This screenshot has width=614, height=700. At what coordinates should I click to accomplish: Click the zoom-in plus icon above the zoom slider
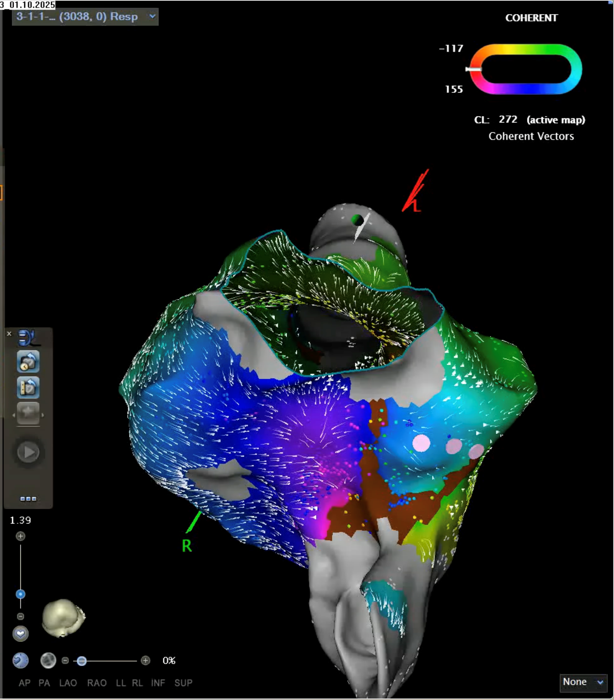(20, 536)
